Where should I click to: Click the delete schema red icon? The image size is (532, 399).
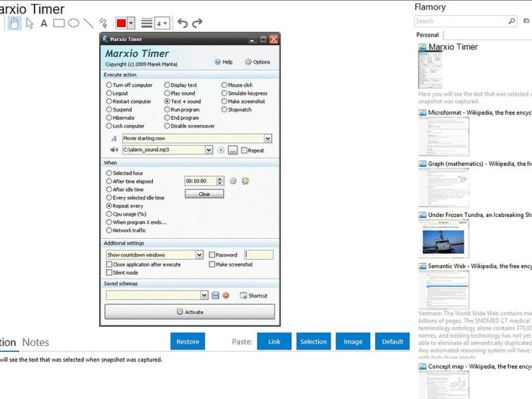point(226,295)
